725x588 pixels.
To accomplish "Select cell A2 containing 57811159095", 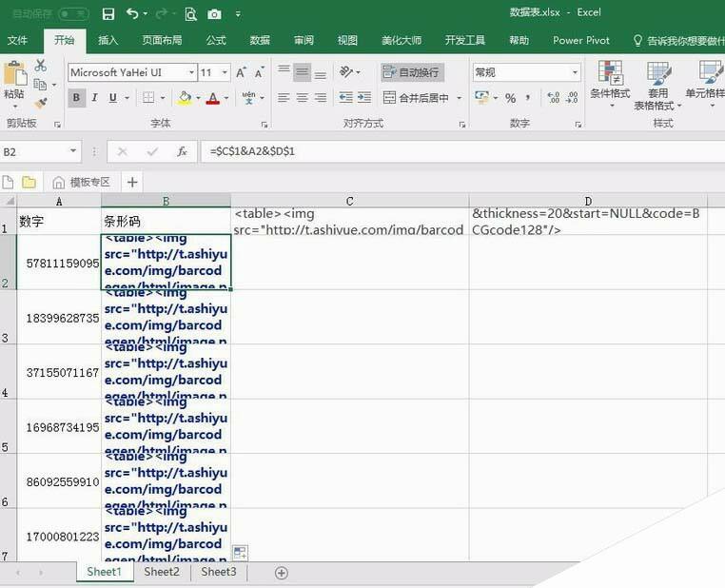I will pos(59,263).
